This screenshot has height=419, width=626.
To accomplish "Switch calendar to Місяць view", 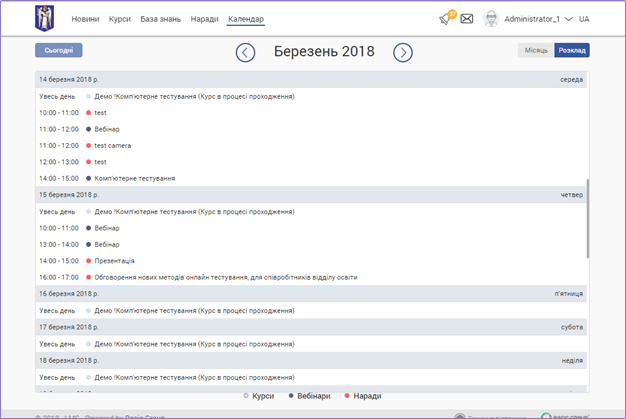I will click(x=535, y=50).
